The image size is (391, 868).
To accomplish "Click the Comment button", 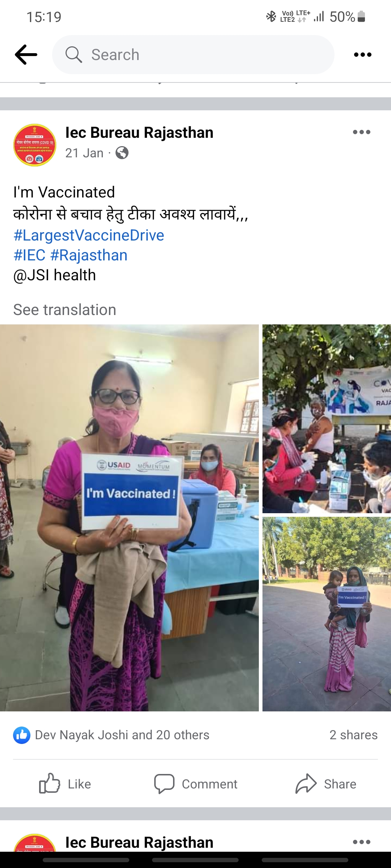I will tap(195, 784).
